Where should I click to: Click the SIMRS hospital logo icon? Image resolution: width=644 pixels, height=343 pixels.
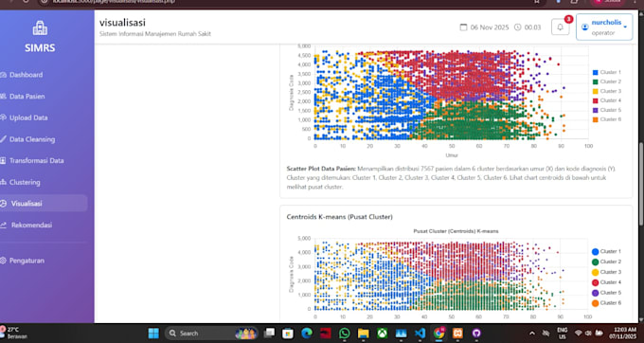pos(40,27)
